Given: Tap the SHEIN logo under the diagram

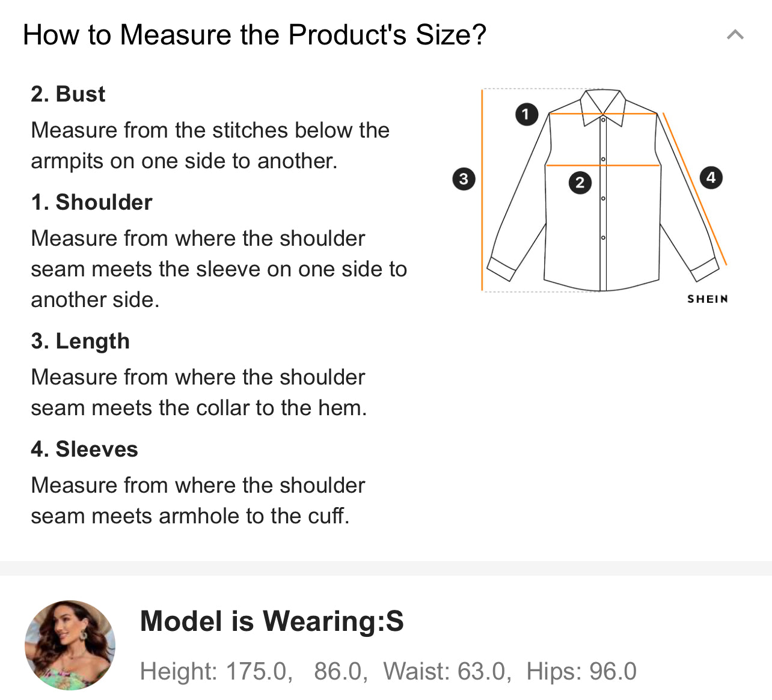Looking at the screenshot, I should (708, 299).
